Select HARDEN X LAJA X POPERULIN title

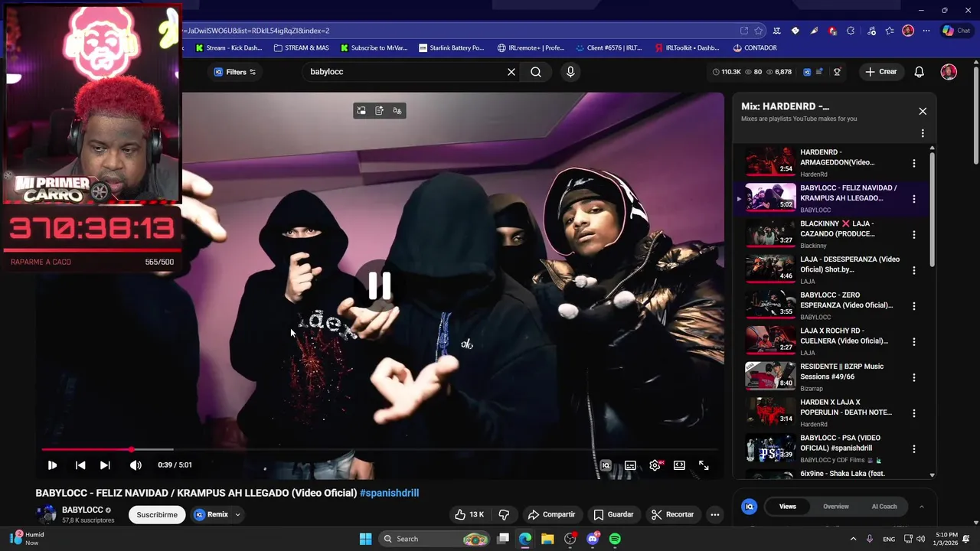tap(846, 407)
